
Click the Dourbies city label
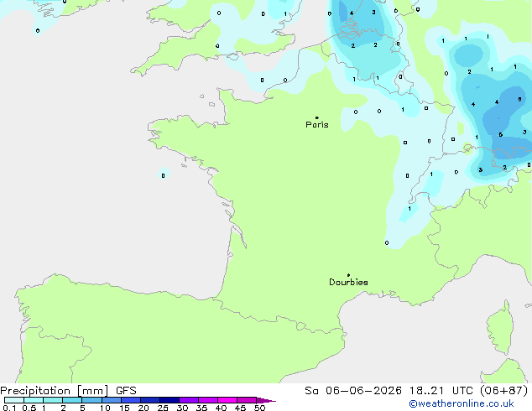(x=348, y=282)
